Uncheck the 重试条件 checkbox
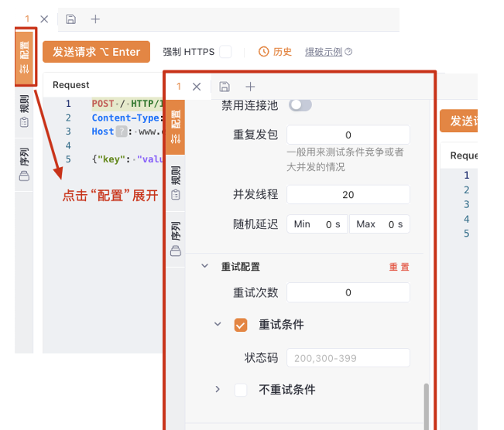 pos(241,325)
